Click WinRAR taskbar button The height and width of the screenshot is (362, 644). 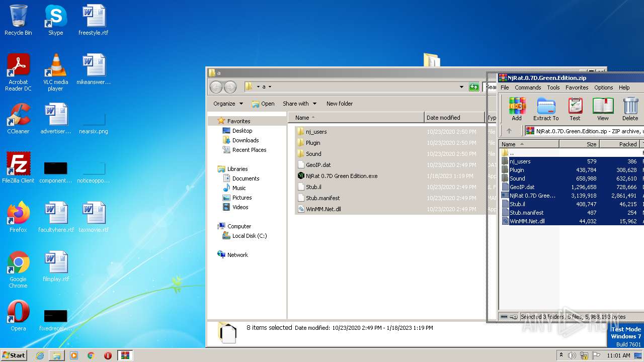pyautogui.click(x=125, y=355)
